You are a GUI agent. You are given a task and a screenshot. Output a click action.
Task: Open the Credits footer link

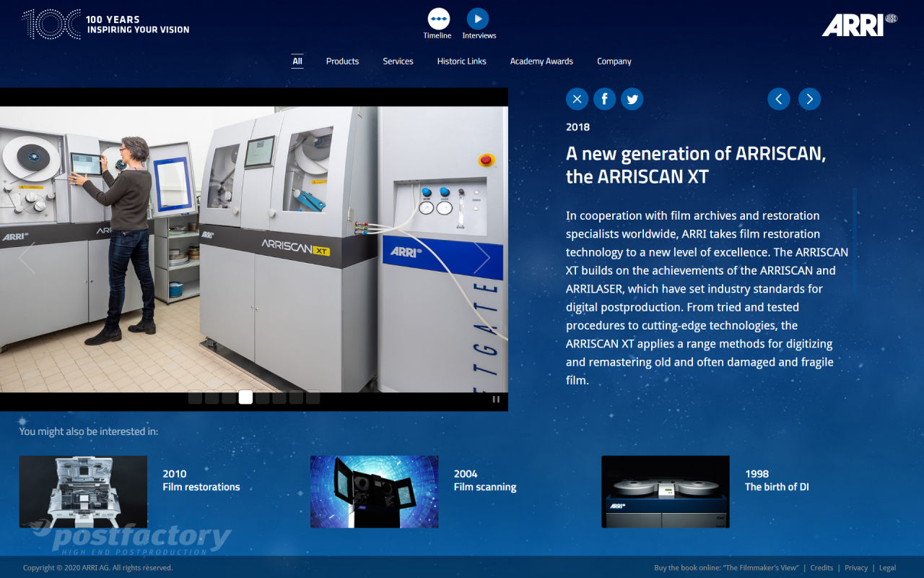coord(821,568)
